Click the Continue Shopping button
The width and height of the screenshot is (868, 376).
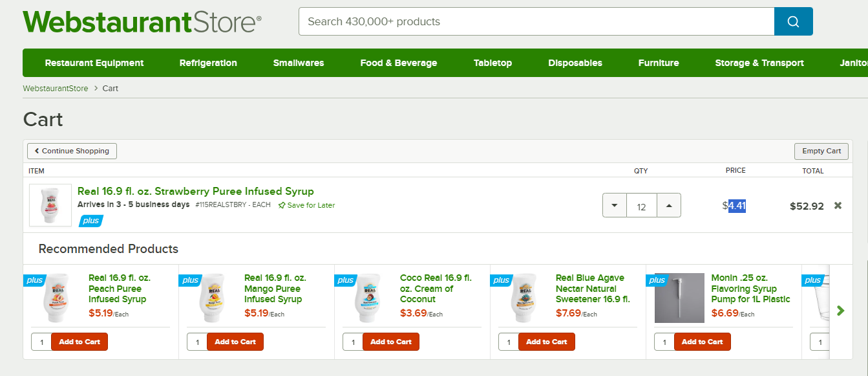pyautogui.click(x=72, y=151)
